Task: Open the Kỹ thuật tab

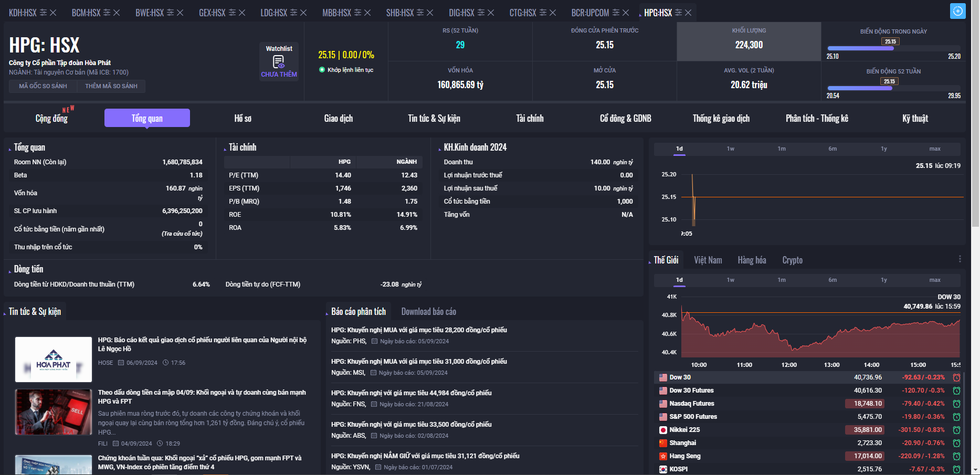Action: [x=915, y=118]
